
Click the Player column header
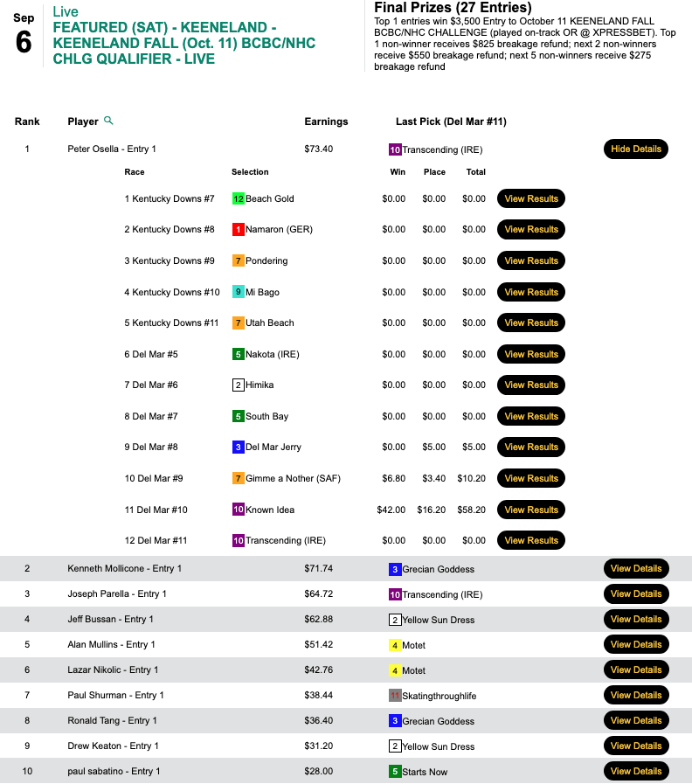[83, 121]
